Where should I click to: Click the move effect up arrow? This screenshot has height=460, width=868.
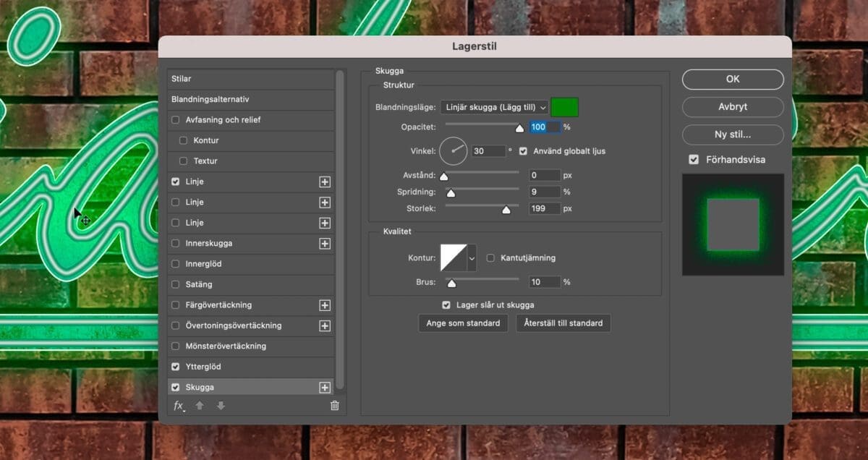pos(200,406)
